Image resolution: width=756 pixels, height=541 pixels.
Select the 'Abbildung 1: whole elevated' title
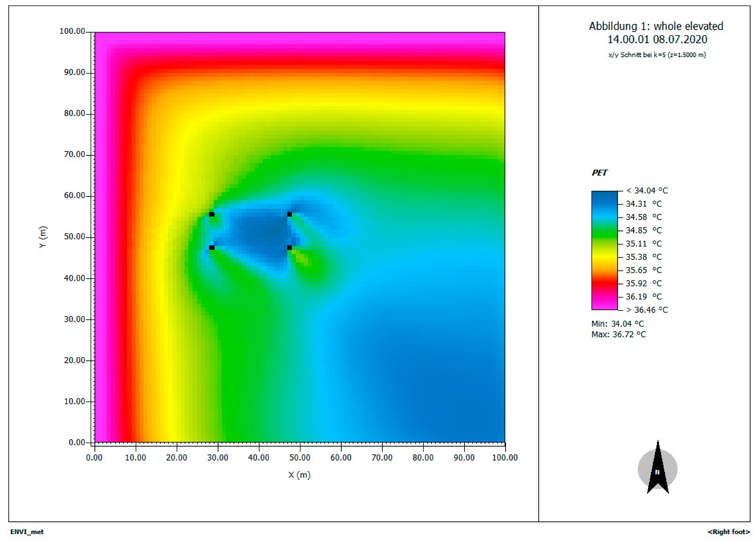pos(656,26)
